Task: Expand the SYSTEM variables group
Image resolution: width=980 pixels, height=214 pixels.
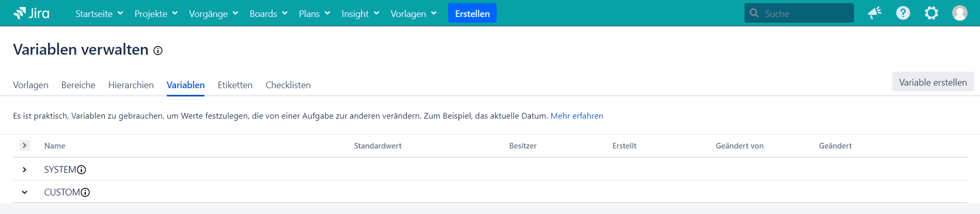Action: (24, 170)
